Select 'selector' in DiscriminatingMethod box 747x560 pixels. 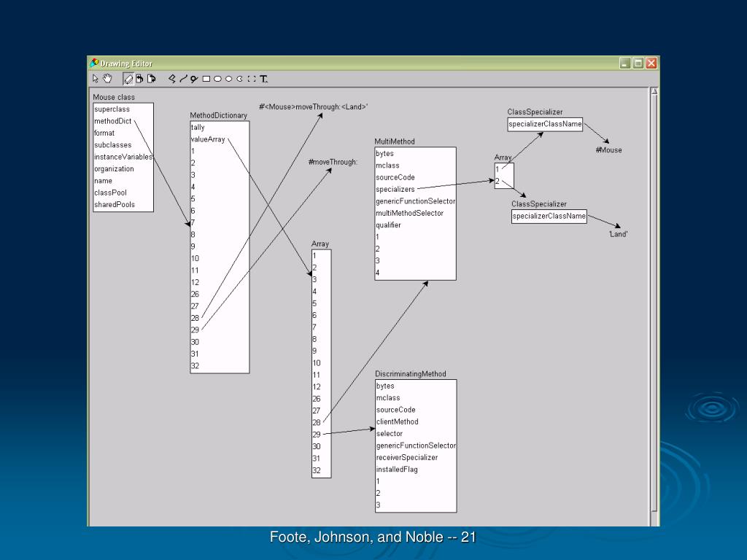tap(390, 433)
